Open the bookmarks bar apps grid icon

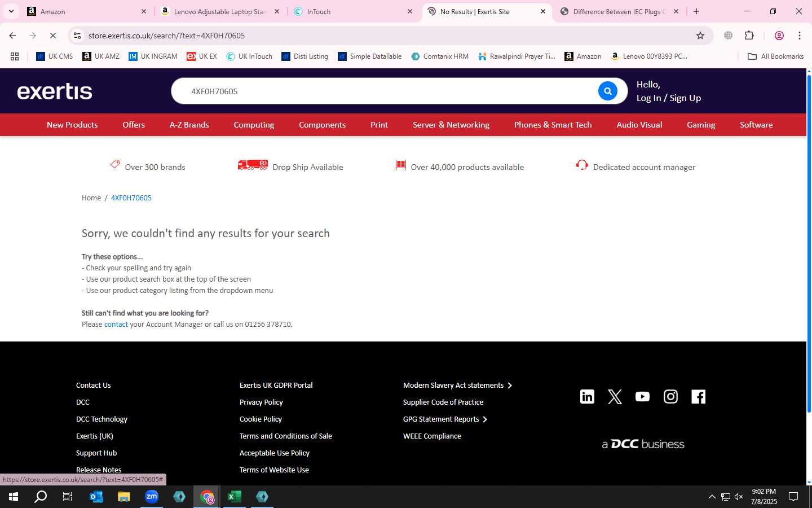click(15, 56)
